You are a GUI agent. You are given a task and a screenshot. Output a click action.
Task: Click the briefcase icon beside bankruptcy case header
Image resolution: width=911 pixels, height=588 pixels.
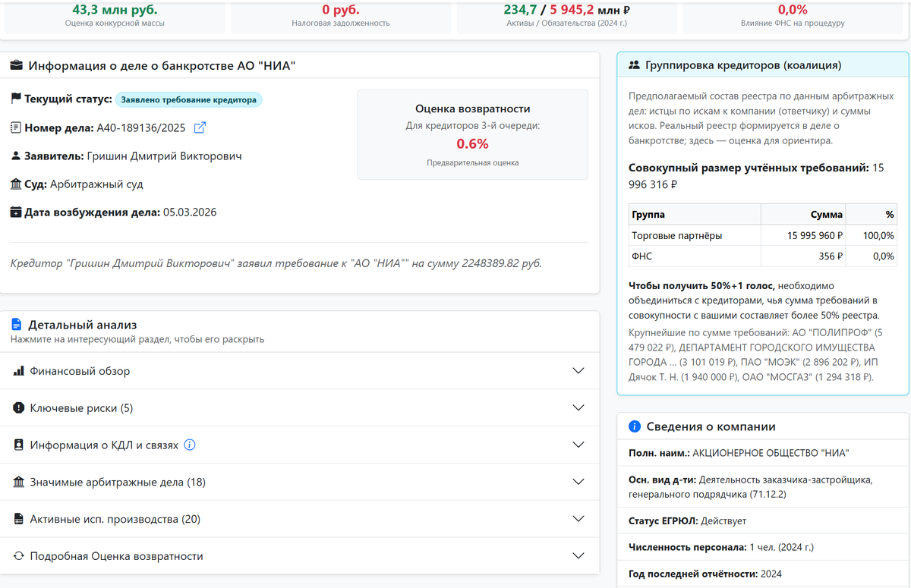(x=17, y=65)
